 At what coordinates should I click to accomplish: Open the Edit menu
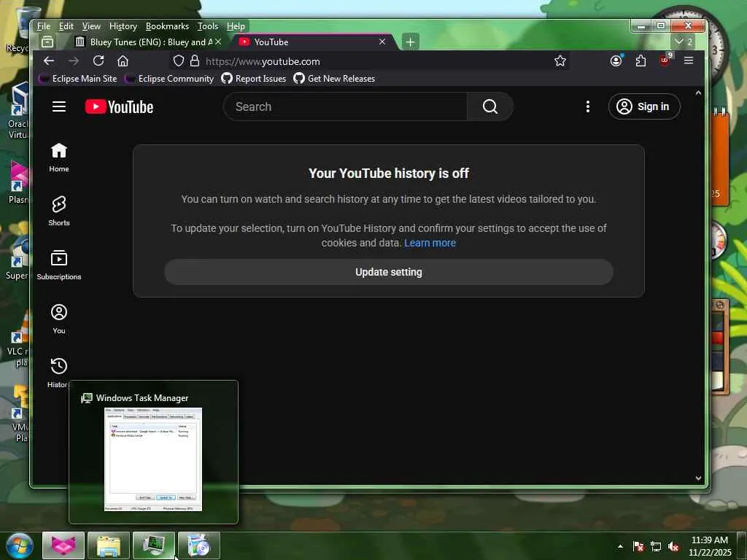tap(66, 26)
